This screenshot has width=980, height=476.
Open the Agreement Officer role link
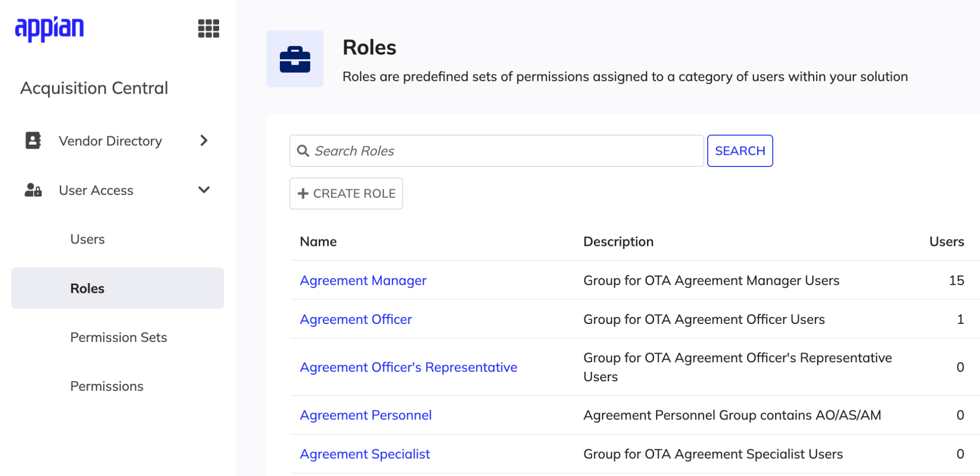[356, 319]
